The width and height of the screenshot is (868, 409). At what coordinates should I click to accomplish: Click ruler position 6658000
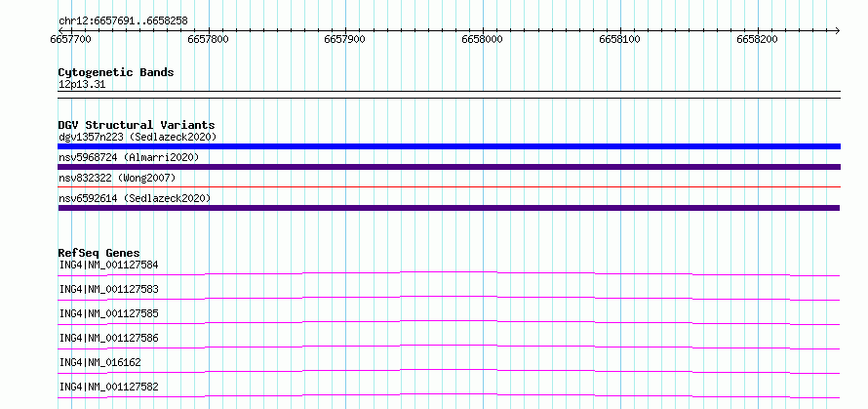(482, 39)
